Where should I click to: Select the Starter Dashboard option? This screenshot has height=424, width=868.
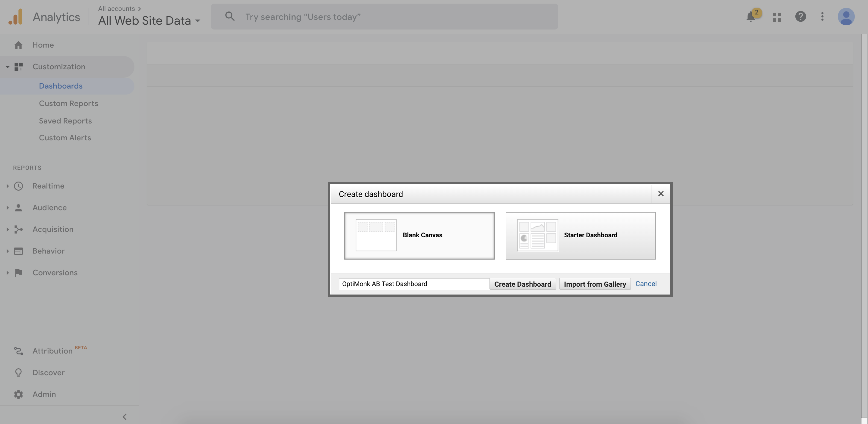[x=580, y=235]
